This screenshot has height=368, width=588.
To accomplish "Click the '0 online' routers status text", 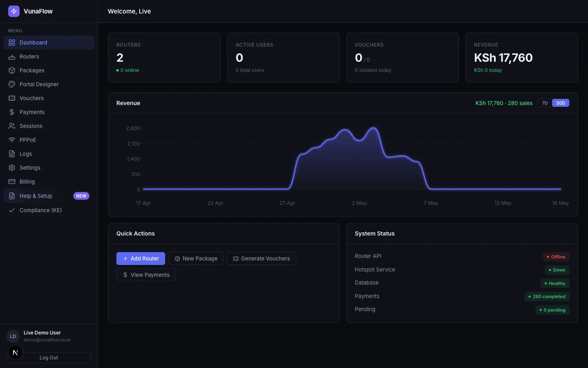I will [x=128, y=70].
